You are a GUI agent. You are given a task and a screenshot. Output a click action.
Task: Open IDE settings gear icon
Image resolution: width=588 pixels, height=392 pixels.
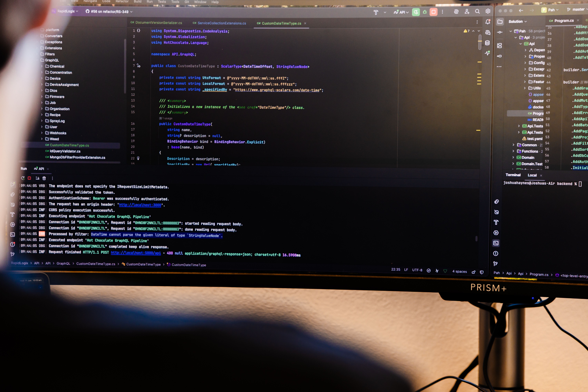[x=488, y=11]
